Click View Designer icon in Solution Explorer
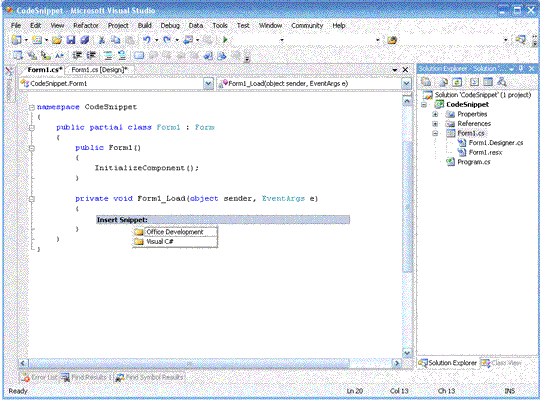The width and height of the screenshot is (540, 405). coord(488,82)
